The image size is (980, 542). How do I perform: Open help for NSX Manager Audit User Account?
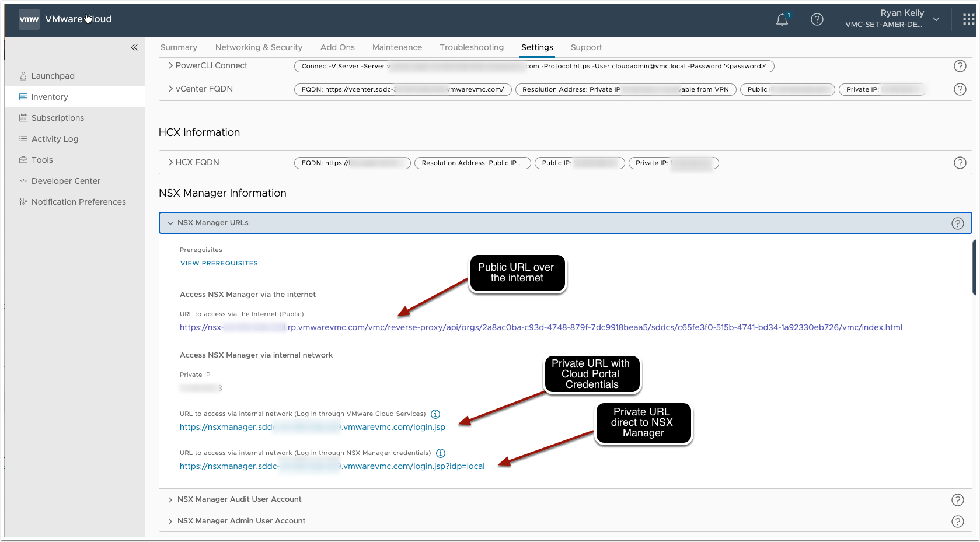958,500
